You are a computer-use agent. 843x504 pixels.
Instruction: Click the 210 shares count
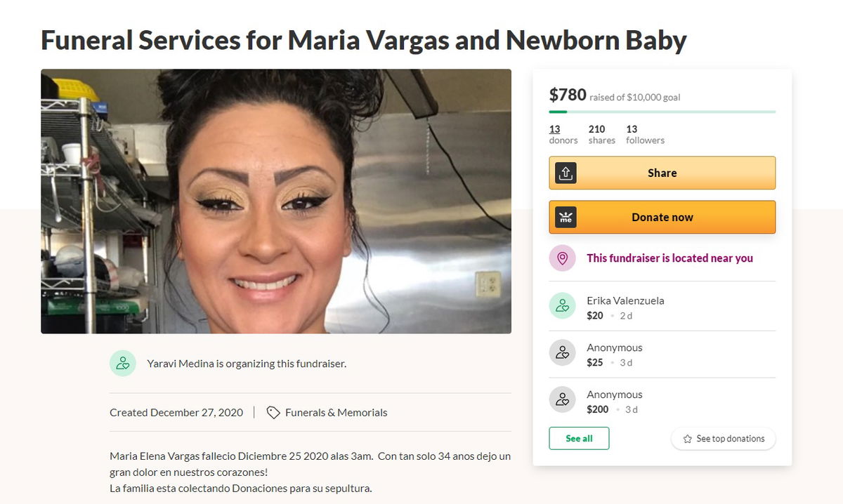pyautogui.click(x=601, y=135)
